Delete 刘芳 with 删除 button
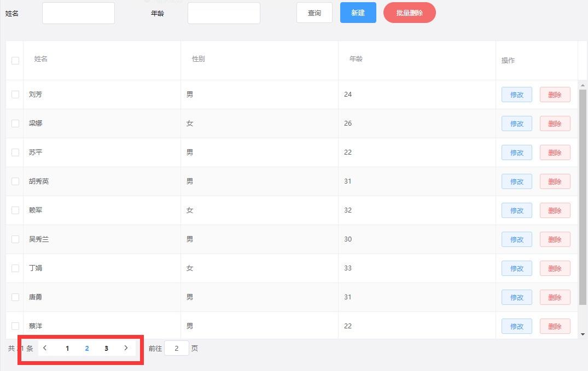 (555, 95)
